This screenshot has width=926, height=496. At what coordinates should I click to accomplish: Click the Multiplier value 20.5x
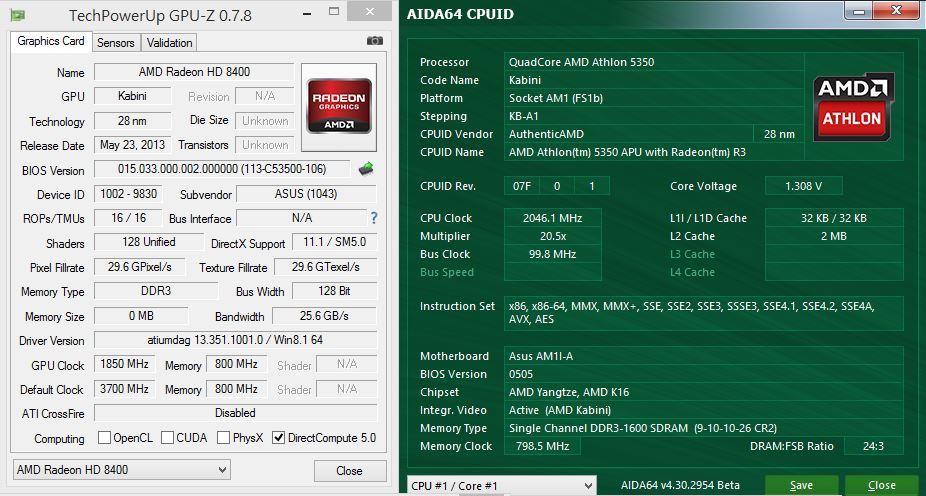(x=553, y=236)
